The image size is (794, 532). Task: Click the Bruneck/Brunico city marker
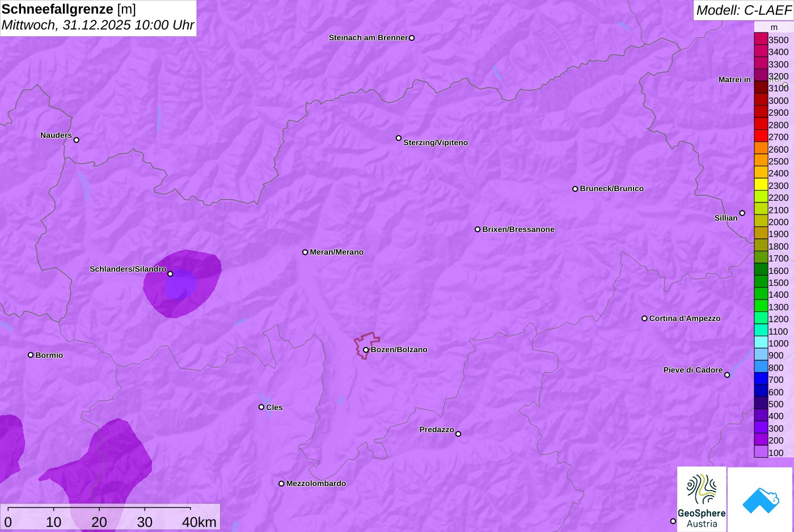click(575, 189)
